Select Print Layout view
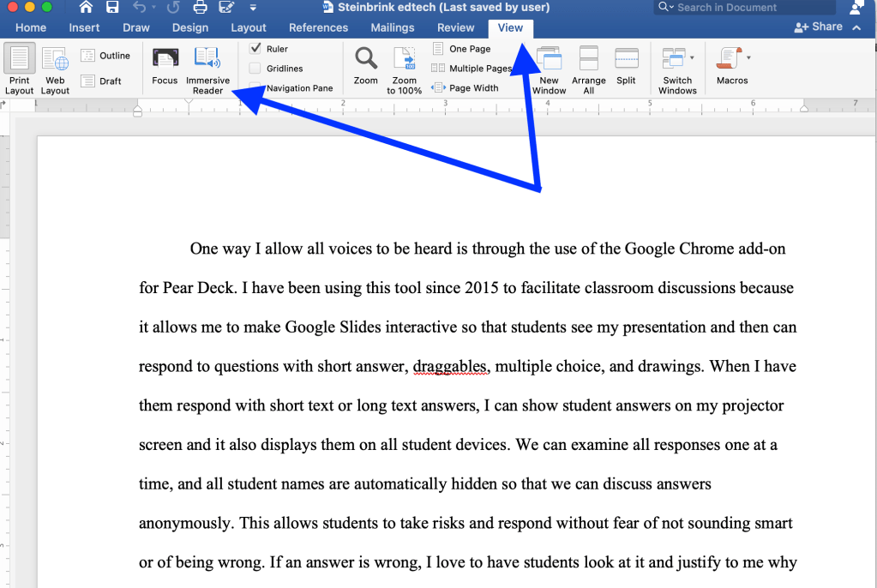The height and width of the screenshot is (588, 877). pyautogui.click(x=19, y=69)
